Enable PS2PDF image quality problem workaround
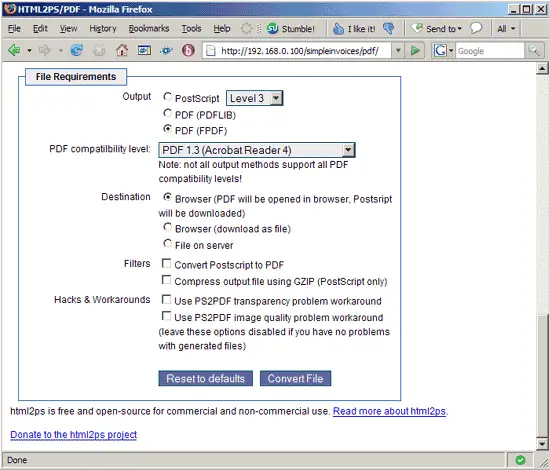The width and height of the screenshot is (550, 470). pos(166,316)
